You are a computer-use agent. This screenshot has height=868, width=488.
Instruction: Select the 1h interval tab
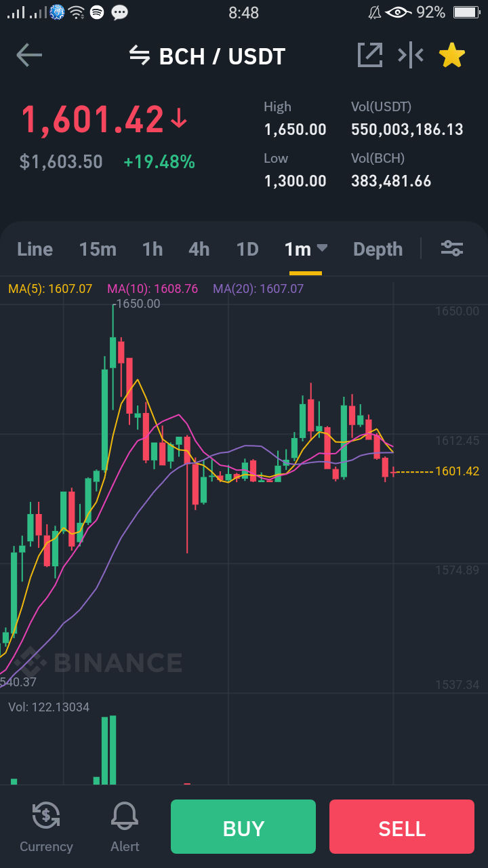(152, 250)
